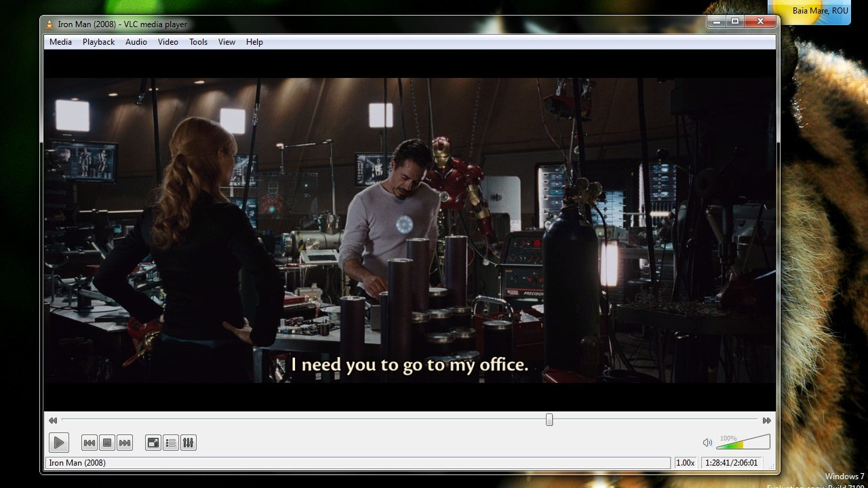868x488 pixels.
Task: Resume playback with the Play button
Action: coord(58,442)
